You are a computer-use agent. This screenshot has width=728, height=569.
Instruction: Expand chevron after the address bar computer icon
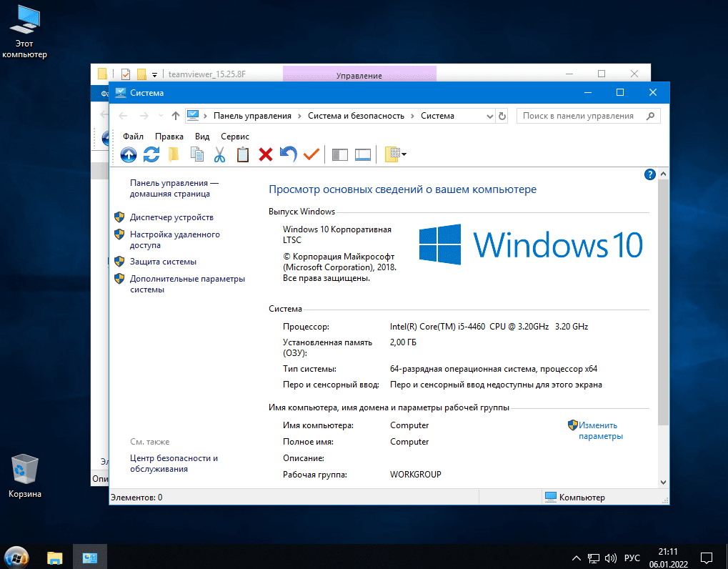click(205, 116)
